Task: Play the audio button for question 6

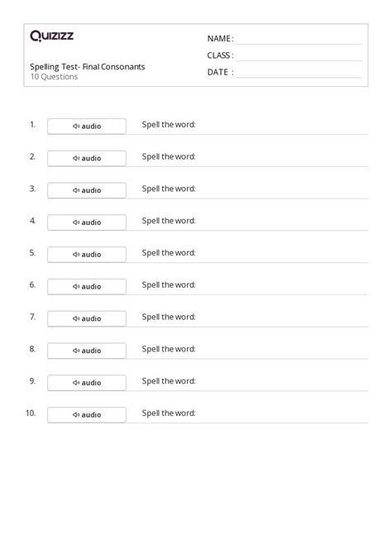Action: 87,287
